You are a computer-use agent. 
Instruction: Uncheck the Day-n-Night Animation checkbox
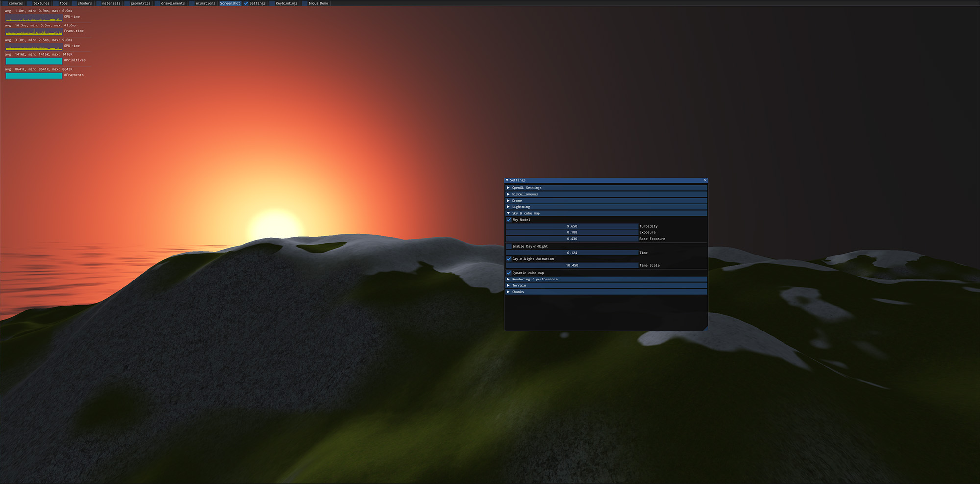point(509,259)
